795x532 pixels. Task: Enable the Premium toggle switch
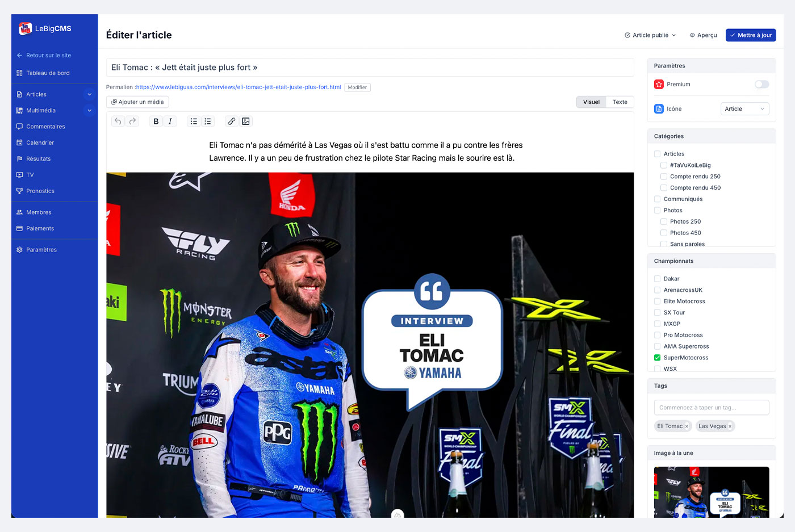pyautogui.click(x=761, y=85)
